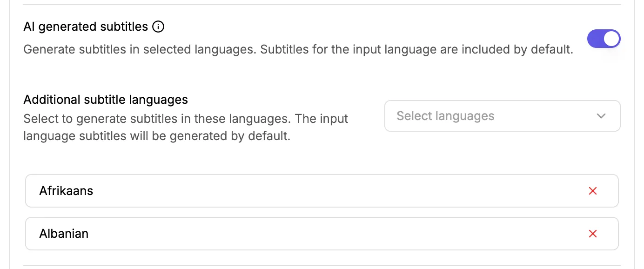The image size is (644, 269).
Task: Click the Select languages placeholder text
Action: [x=445, y=116]
